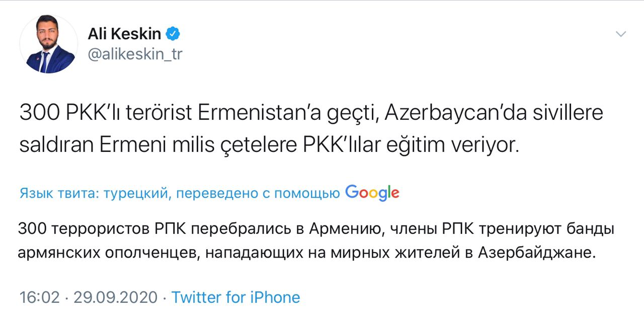Click the word "Азербайджане" in the translation
Viewport: 644px width, 322px height.
click(546, 253)
